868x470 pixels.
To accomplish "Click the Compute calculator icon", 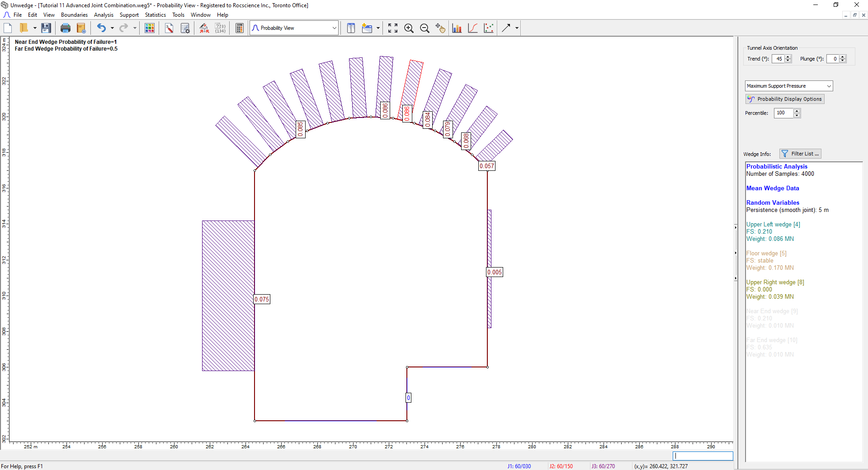I will coord(240,28).
